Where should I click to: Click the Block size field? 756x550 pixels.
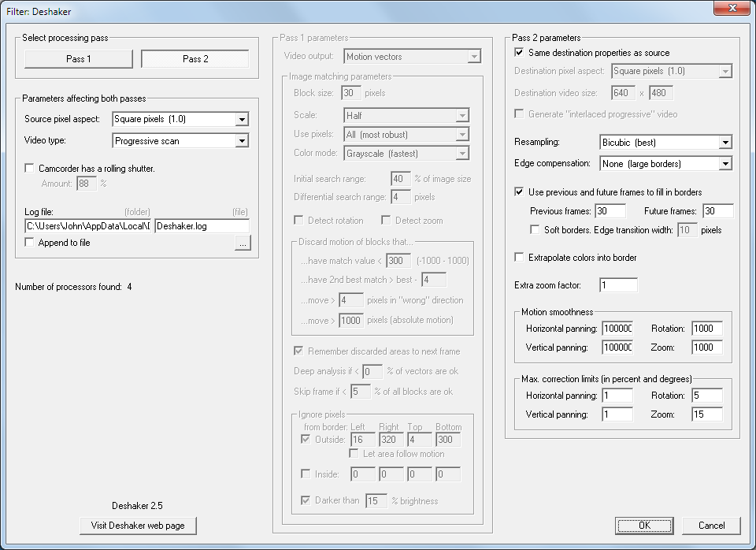[x=351, y=93]
